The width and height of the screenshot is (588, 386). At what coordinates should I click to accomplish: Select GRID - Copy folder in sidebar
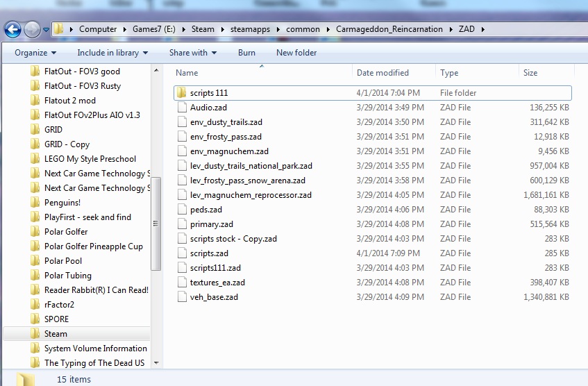coord(67,144)
